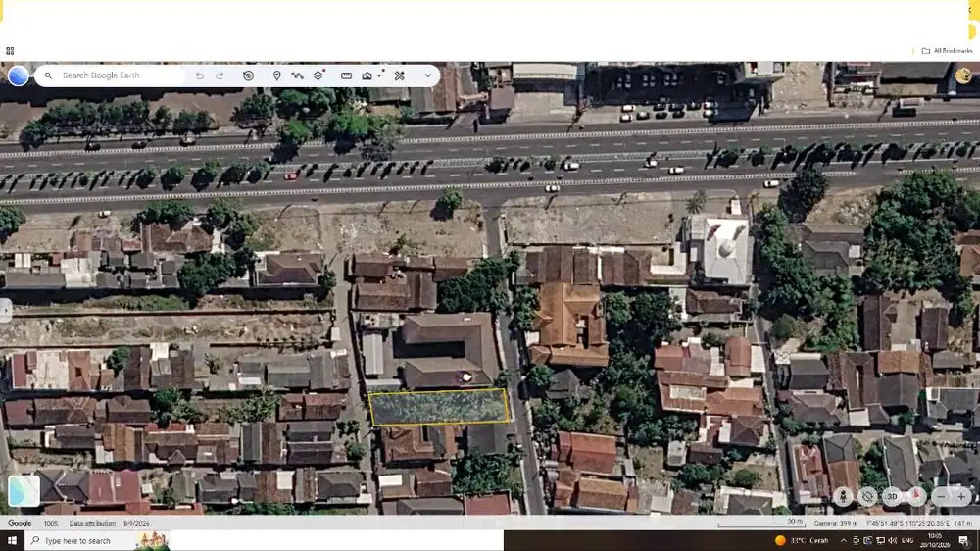The width and height of the screenshot is (980, 551).
Task: Open All Bookmarks folder
Action: click(947, 51)
